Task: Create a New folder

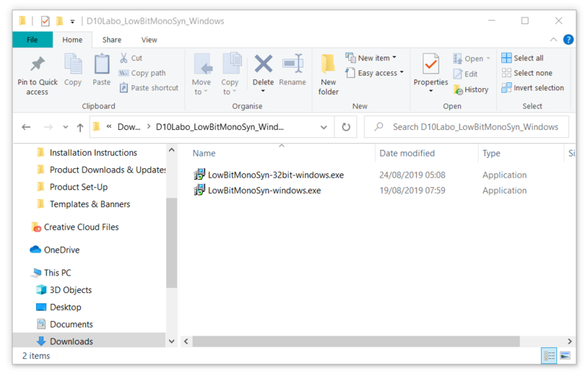Action: click(329, 74)
